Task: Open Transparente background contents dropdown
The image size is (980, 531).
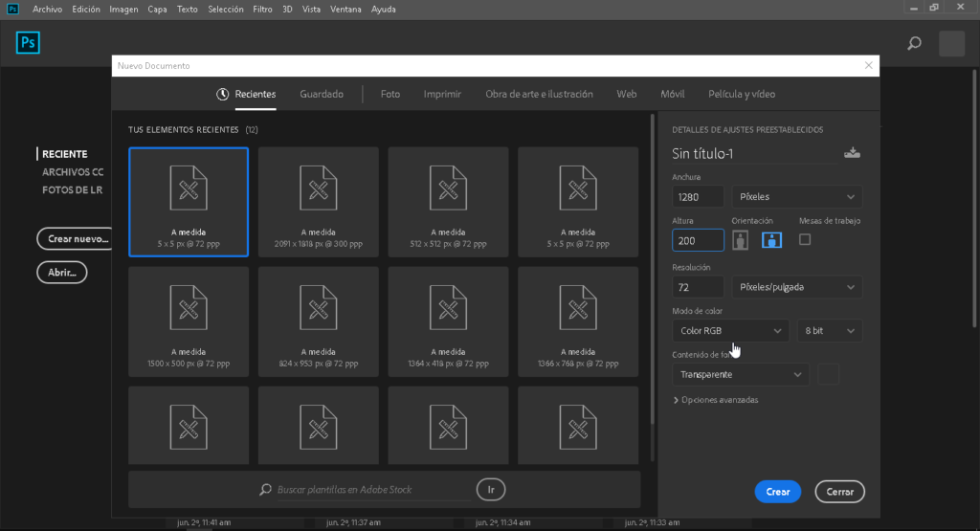Action: pos(741,375)
